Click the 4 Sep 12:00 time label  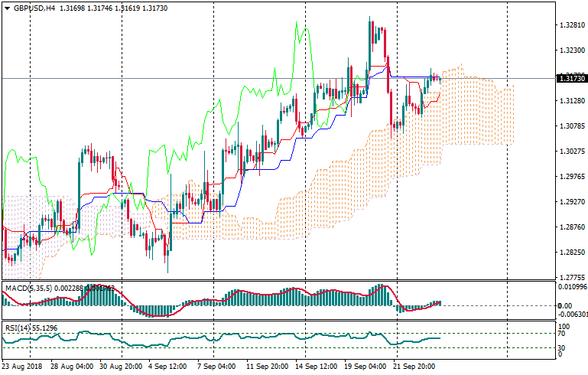(x=166, y=367)
